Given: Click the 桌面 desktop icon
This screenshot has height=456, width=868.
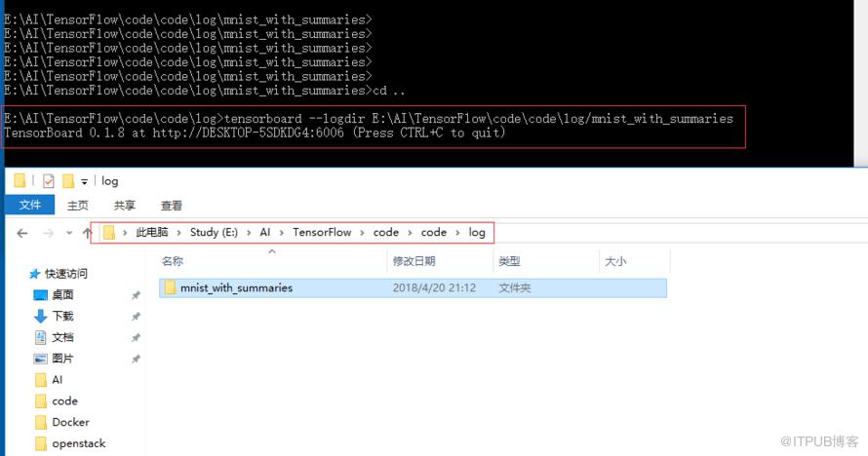Looking at the screenshot, I should [x=40, y=295].
